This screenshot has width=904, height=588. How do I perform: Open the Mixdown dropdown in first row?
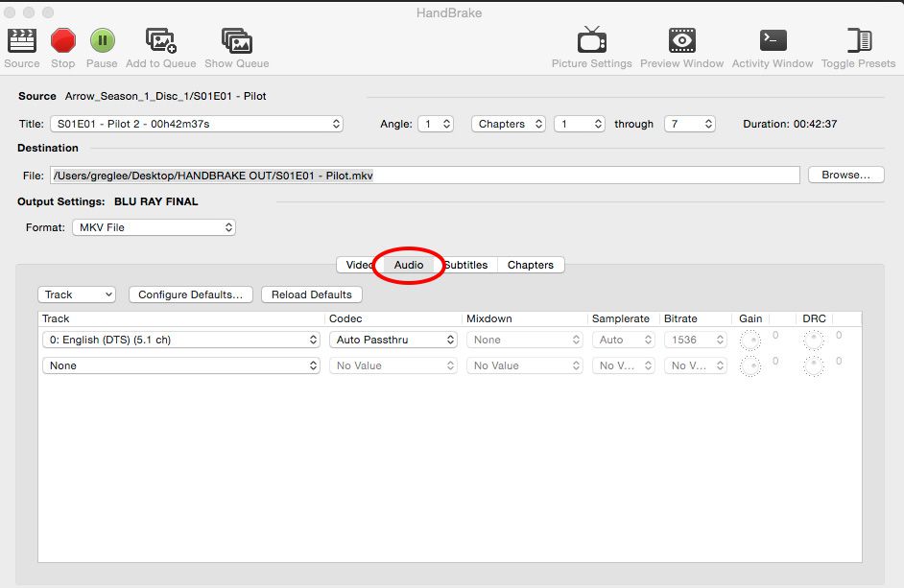[x=524, y=340]
